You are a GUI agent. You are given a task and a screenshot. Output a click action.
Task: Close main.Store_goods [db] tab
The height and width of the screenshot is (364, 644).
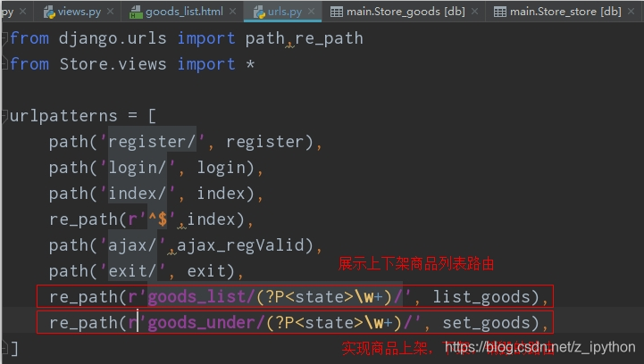475,12
